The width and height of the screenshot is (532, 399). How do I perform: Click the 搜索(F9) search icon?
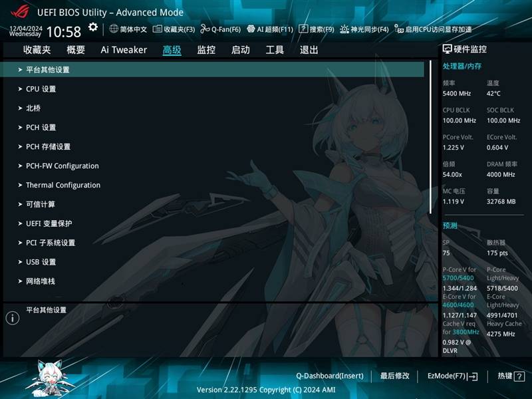[303, 29]
